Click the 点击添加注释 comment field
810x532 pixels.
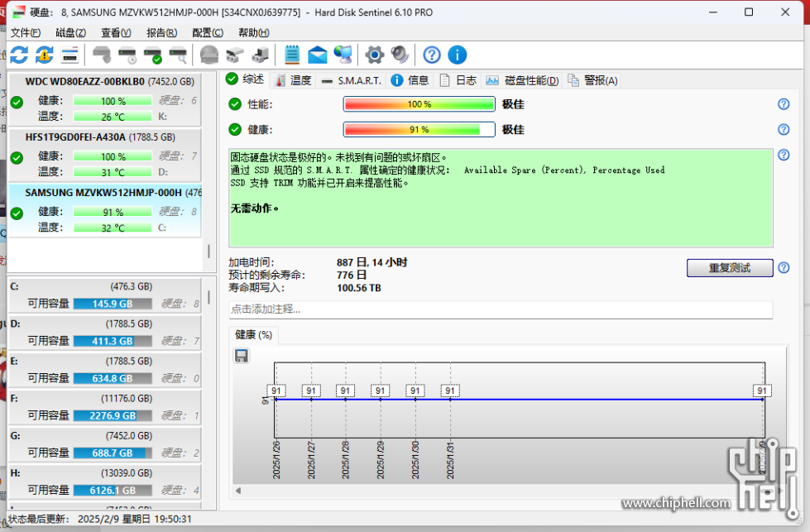point(501,309)
